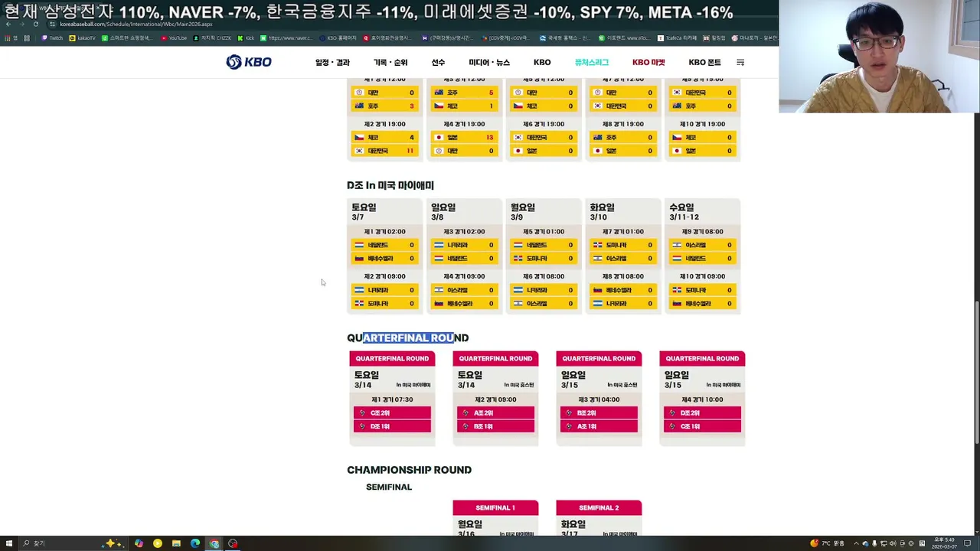Viewport: 980px width, 551px height.
Task: Open the Kick bookmark
Action: (x=246, y=37)
